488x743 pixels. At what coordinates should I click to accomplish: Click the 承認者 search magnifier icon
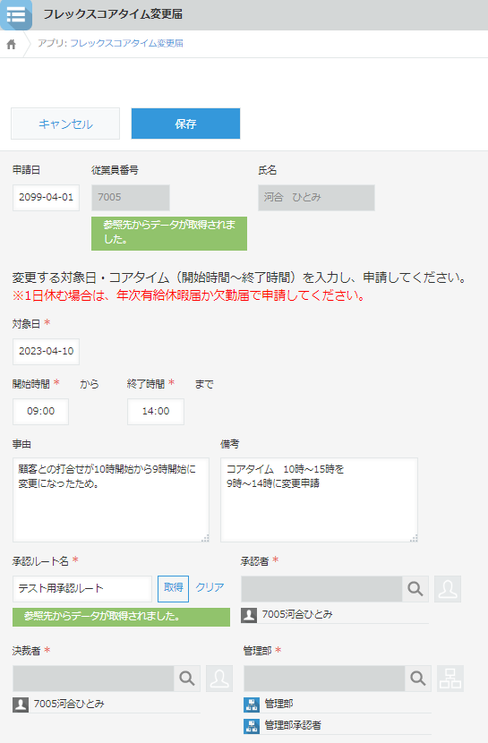click(x=416, y=589)
